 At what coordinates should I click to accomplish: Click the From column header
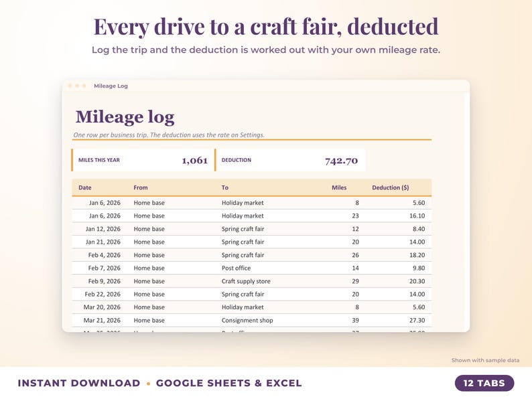(141, 187)
